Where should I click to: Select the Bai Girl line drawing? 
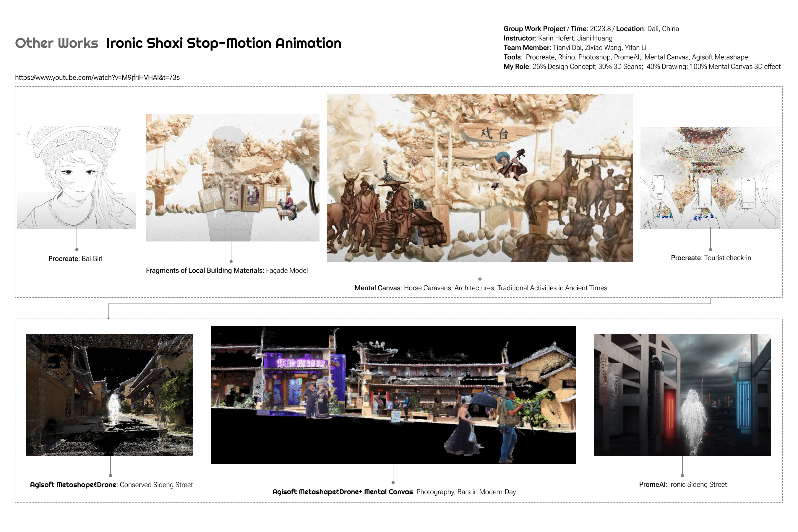pos(77,177)
